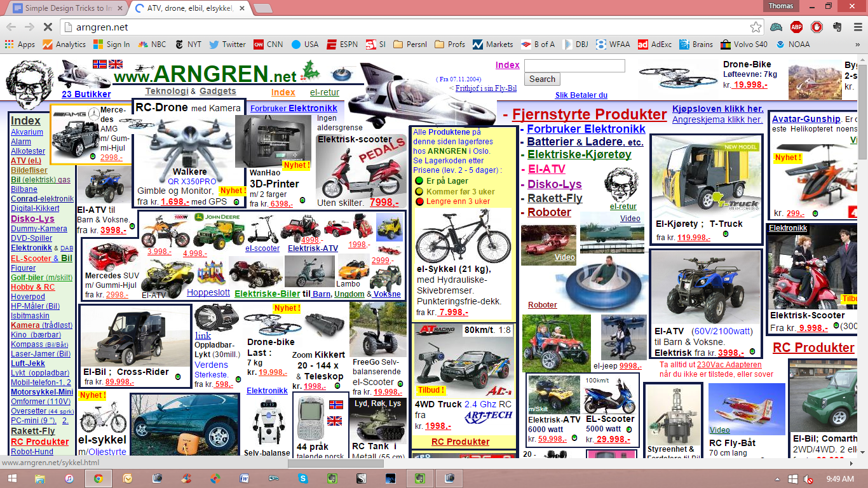Click the Norwegian flag in page header
This screenshot has width=868, height=488.
100,64
